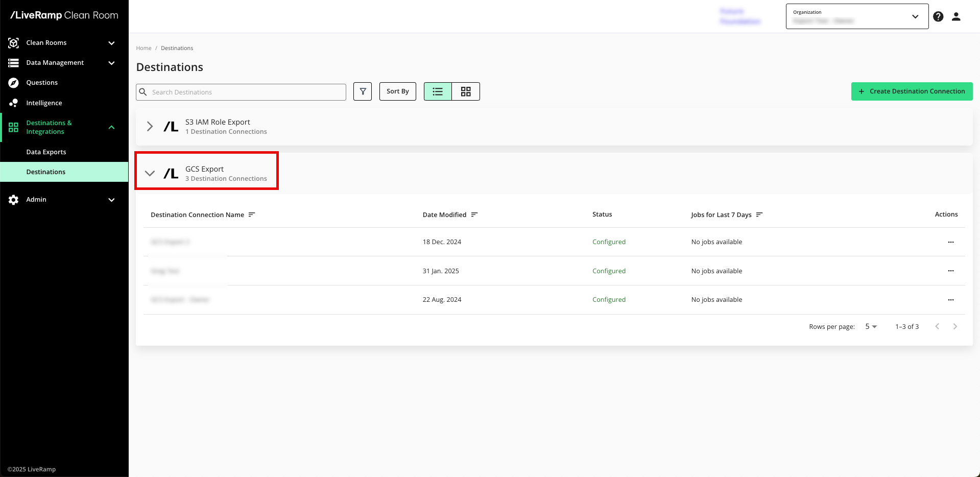Click actions ellipsis for 22 Aug. 2024 row
Screen dimensions: 980x477
[x=950, y=300]
